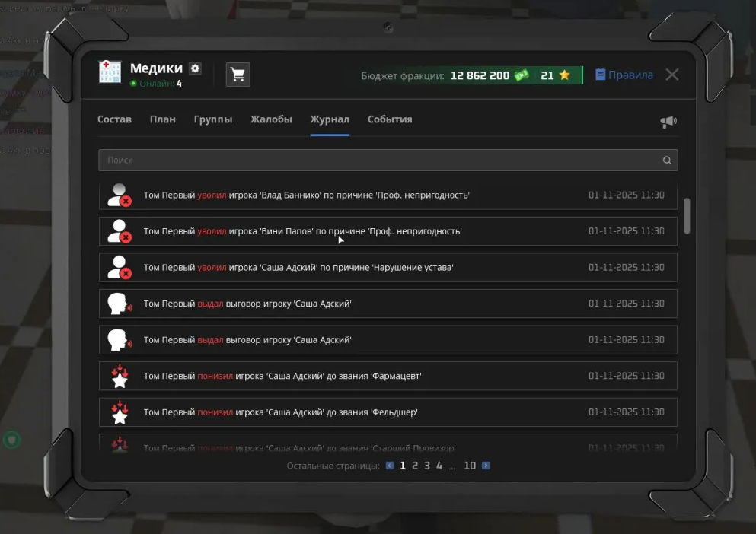The image size is (756, 534).
Task: Jump to page 10 of journal
Action: click(470, 466)
